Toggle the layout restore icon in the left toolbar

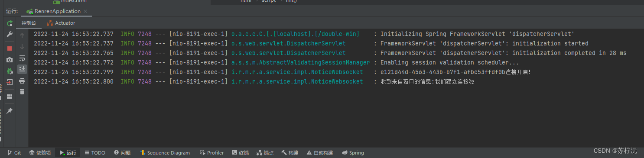(x=10, y=97)
